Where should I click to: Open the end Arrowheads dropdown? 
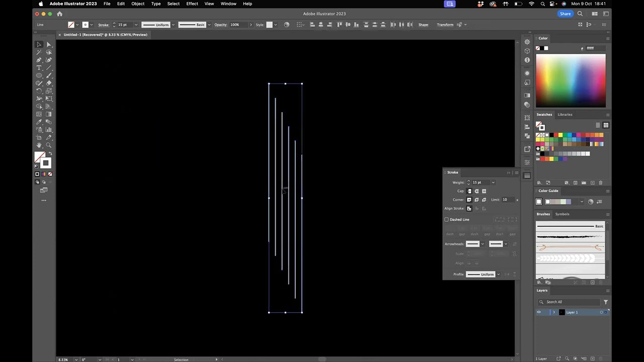pyautogui.click(x=506, y=244)
